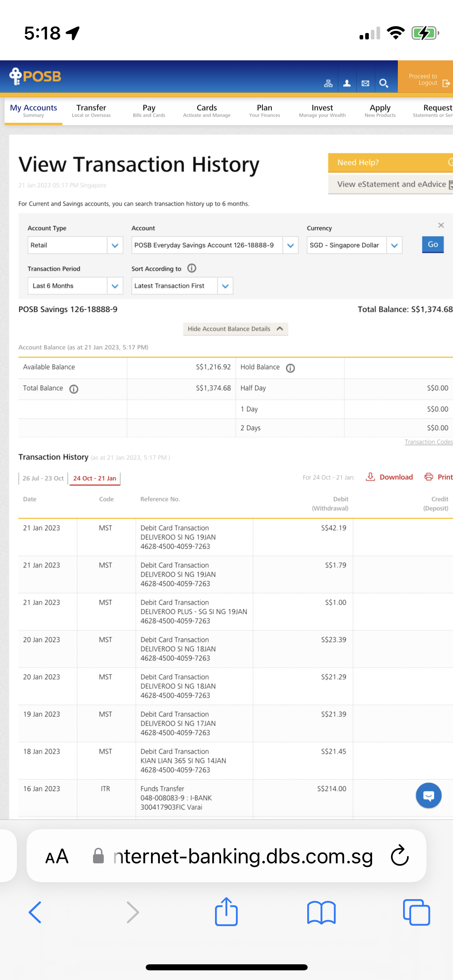Click the S$21.45 debit amount
Image resolution: width=453 pixels, height=980 pixels.
tap(333, 751)
